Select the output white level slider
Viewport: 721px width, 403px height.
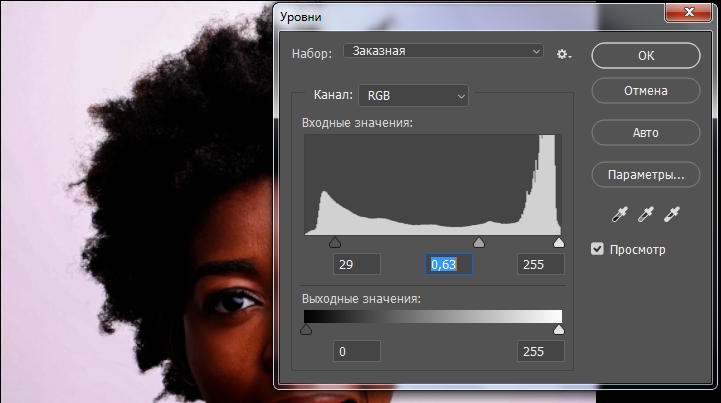(x=559, y=329)
